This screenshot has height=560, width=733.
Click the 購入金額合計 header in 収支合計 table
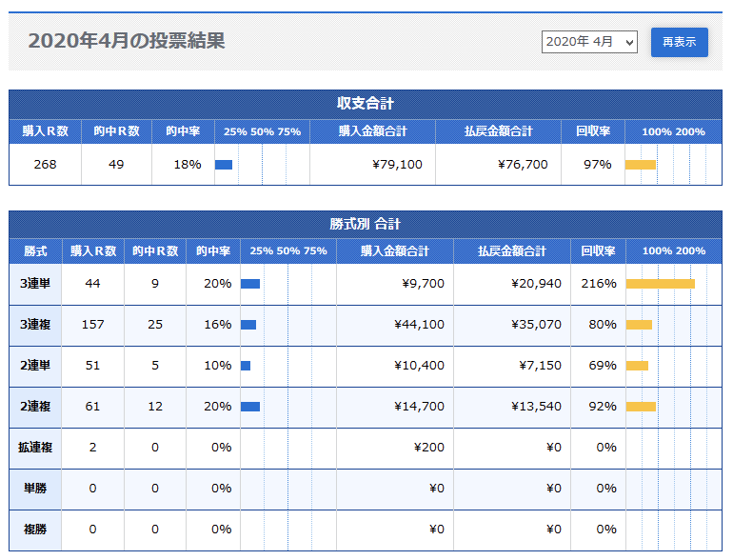tap(372, 131)
